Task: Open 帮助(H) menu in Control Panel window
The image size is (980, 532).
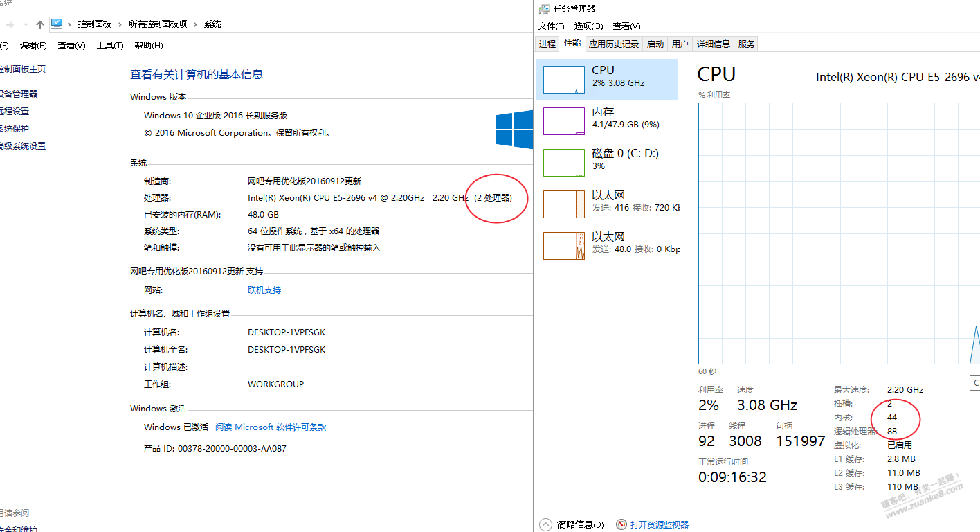Action: point(149,45)
